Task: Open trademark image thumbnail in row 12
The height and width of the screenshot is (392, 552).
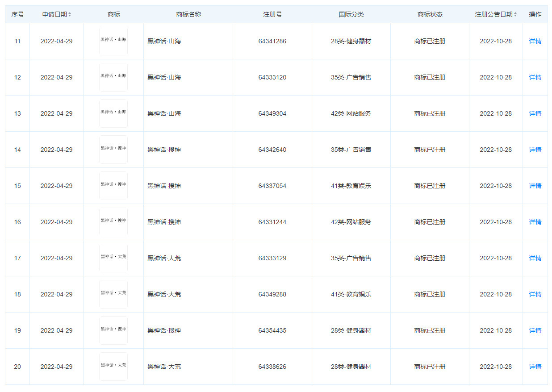Action: [x=113, y=77]
